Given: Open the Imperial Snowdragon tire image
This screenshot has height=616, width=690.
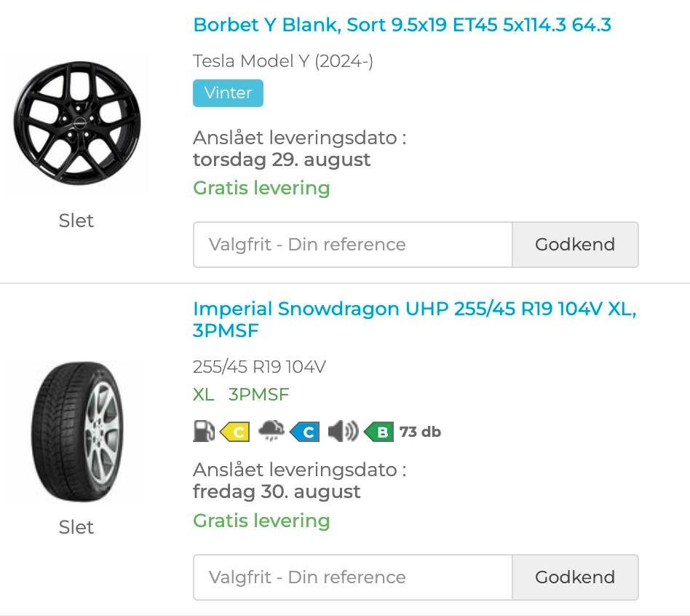Looking at the screenshot, I should (76, 432).
